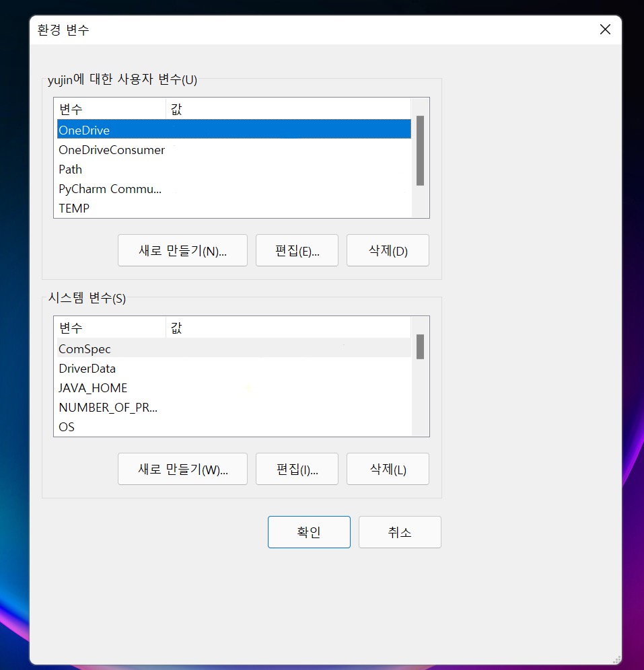Click the 새로 만들기(N)... button
The image size is (644, 670).
click(182, 250)
